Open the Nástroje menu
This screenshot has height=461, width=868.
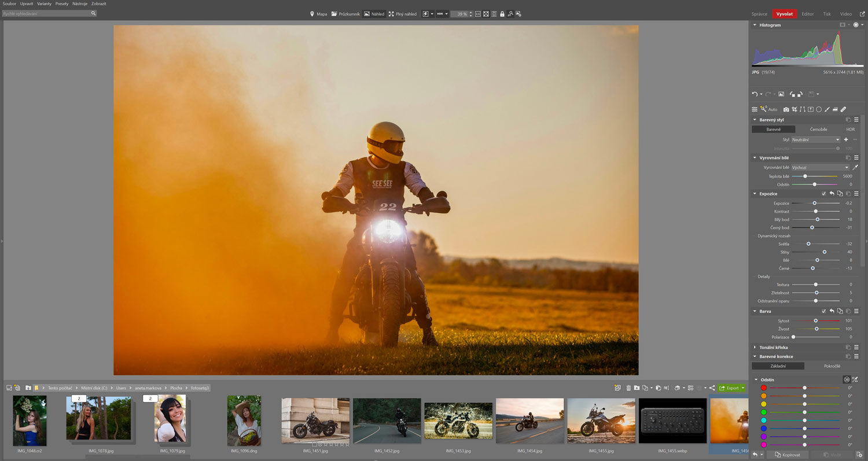80,3
